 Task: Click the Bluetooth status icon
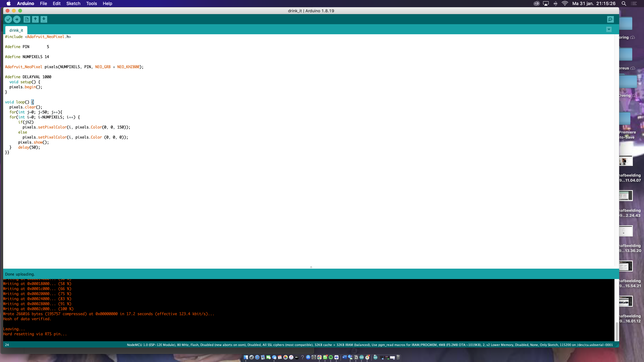(x=555, y=3)
